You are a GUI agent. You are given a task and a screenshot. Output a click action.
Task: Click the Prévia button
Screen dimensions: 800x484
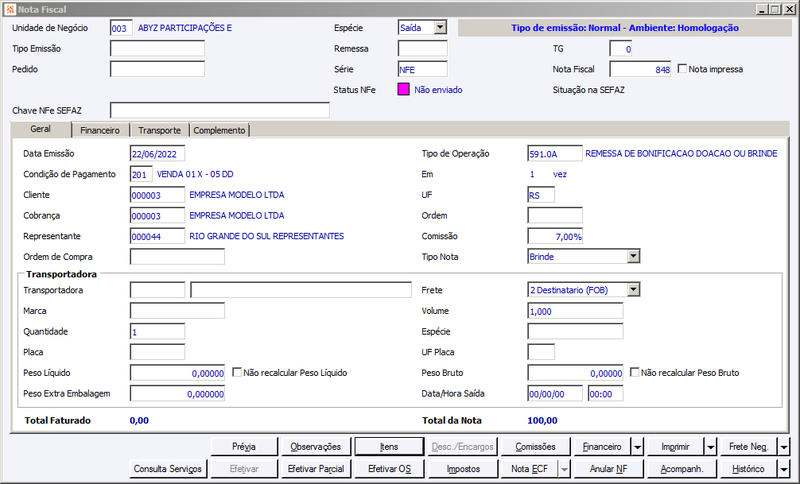click(244, 447)
